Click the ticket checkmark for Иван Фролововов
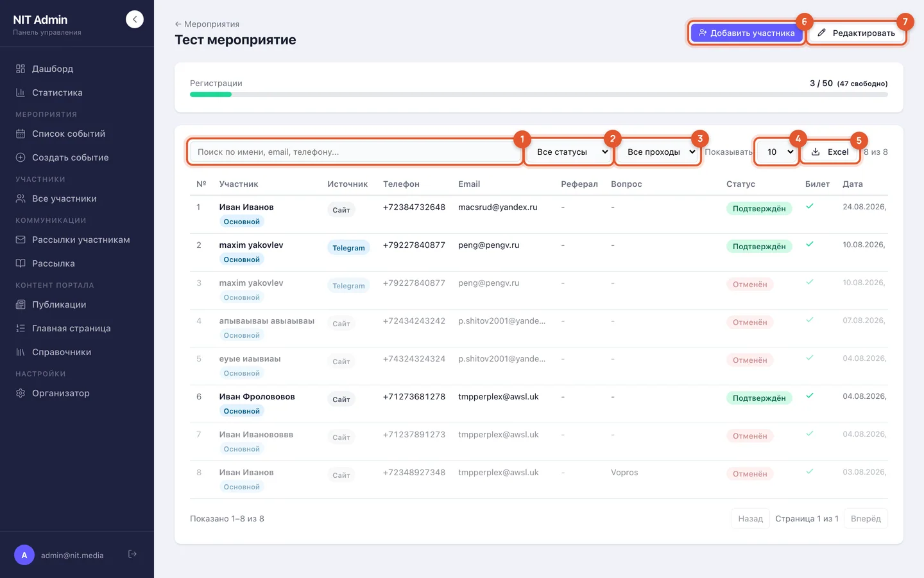The height and width of the screenshot is (578, 924). point(810,396)
